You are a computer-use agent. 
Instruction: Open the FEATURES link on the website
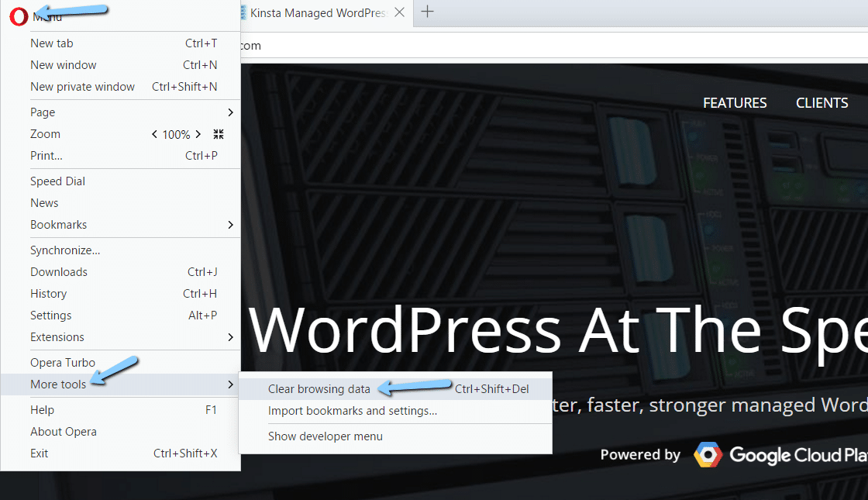[734, 103]
